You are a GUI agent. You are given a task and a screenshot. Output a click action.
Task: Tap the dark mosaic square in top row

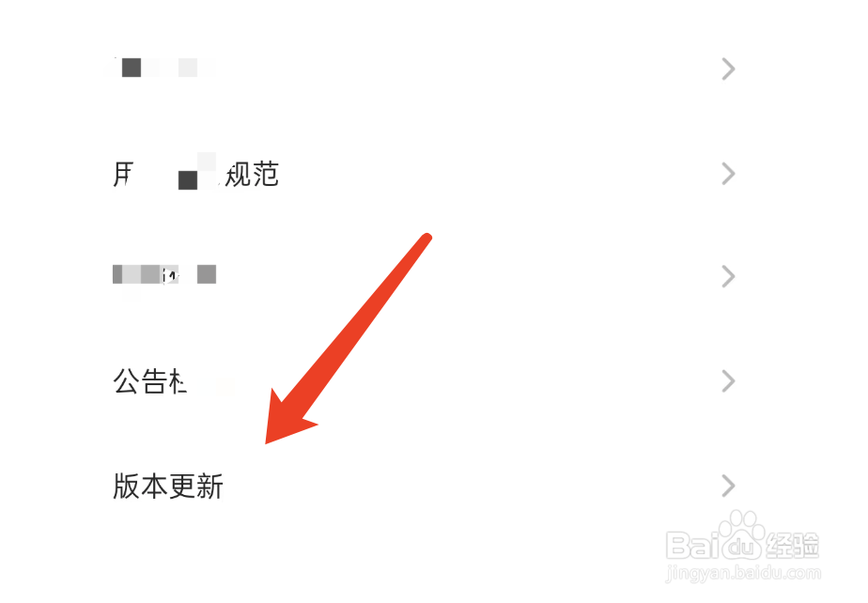click(132, 68)
